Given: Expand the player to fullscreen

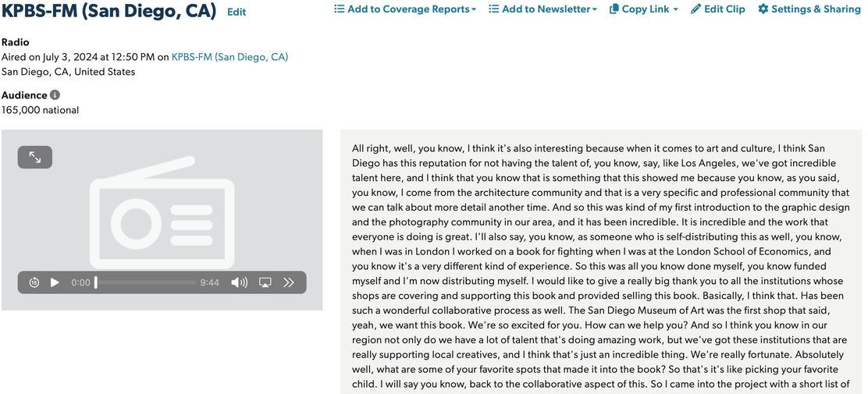Looking at the screenshot, I should tap(35, 157).
